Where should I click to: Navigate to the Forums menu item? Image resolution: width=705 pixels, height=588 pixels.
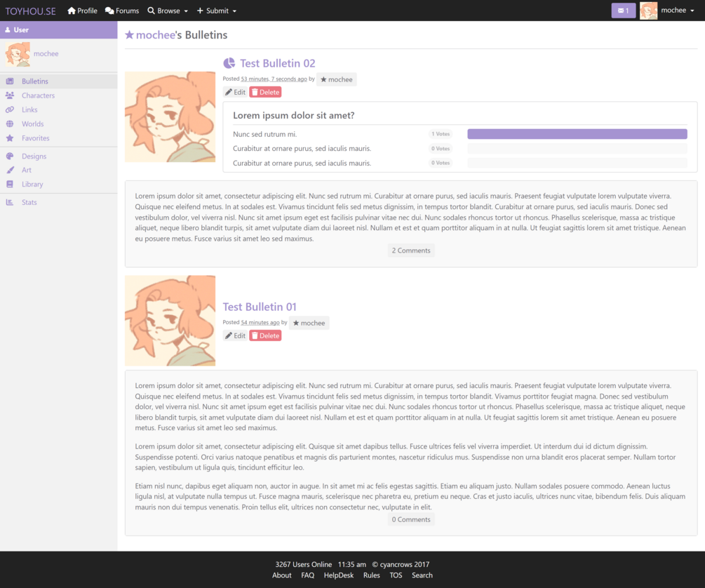(121, 11)
